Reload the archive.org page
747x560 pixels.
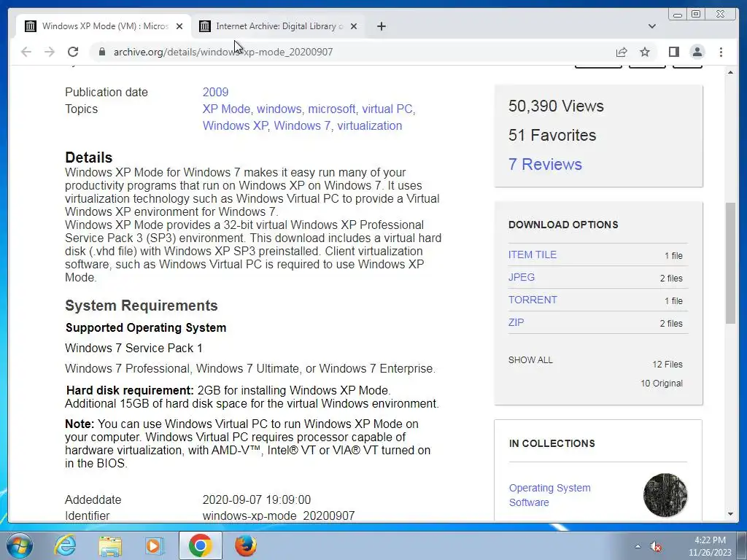[x=73, y=52]
